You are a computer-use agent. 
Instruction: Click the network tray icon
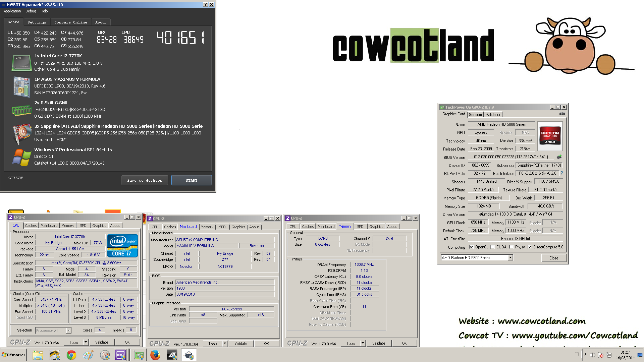(609, 355)
